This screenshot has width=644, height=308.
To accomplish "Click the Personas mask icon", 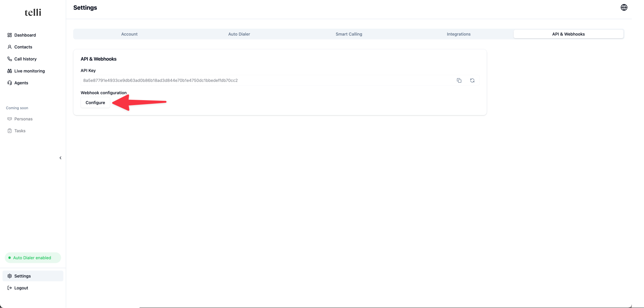I will [10, 119].
